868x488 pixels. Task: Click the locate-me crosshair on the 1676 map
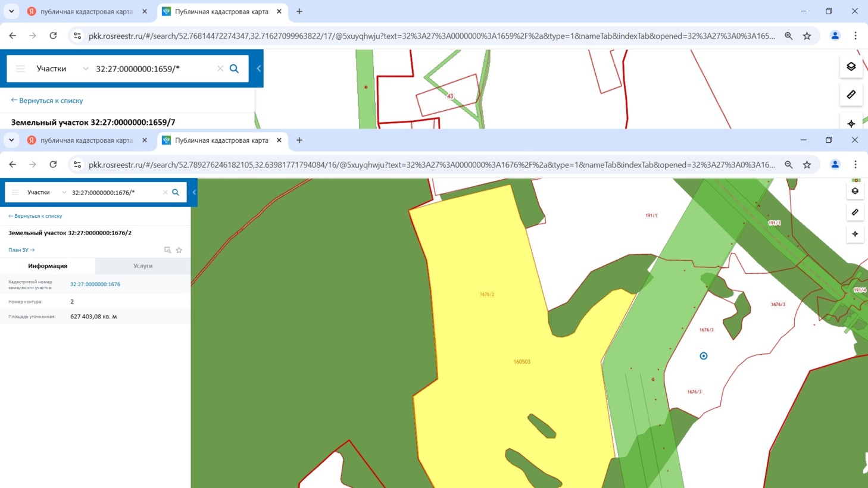(855, 234)
